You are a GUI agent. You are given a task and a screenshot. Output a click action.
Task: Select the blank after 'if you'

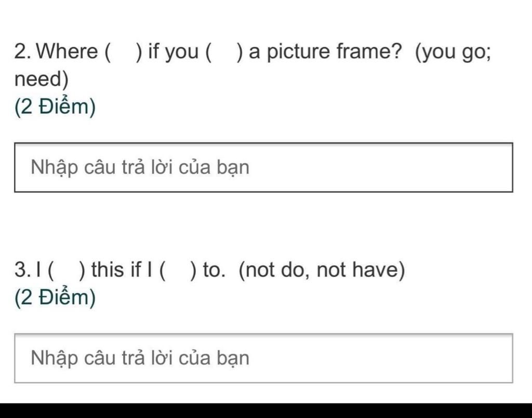pyautogui.click(x=224, y=52)
